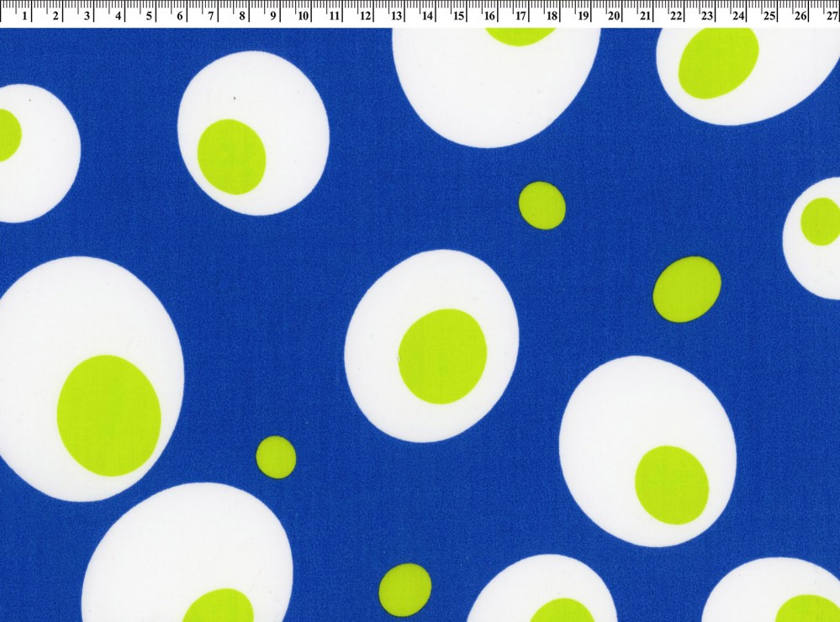Pick the ruler number "4"
The width and height of the screenshot is (840, 622).
pos(118,16)
